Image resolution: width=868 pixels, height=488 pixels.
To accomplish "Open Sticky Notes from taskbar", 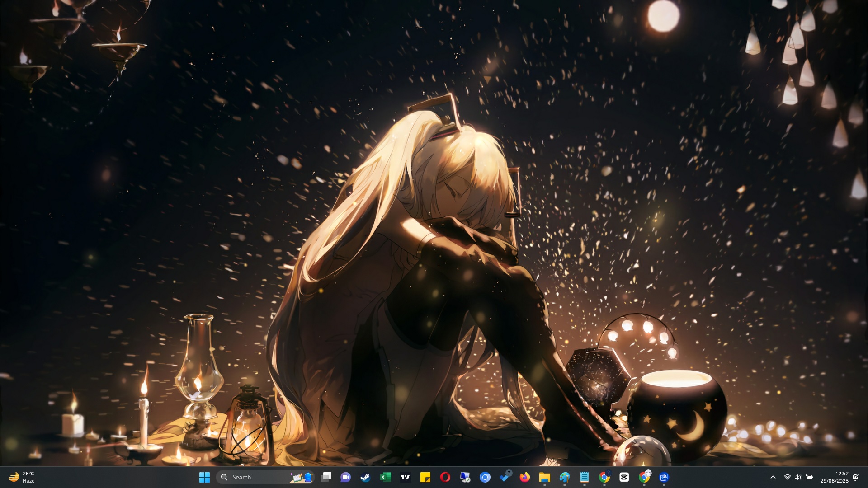I will click(x=425, y=477).
